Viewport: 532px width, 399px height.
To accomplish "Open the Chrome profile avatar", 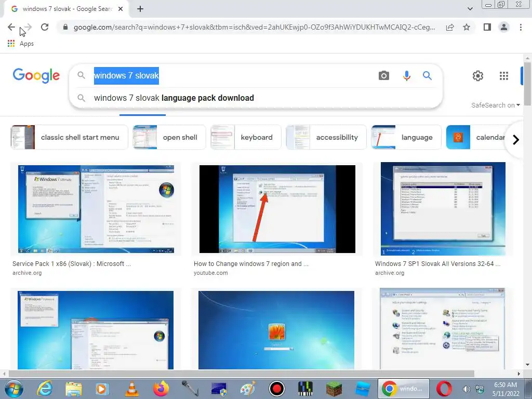I will pyautogui.click(x=504, y=27).
